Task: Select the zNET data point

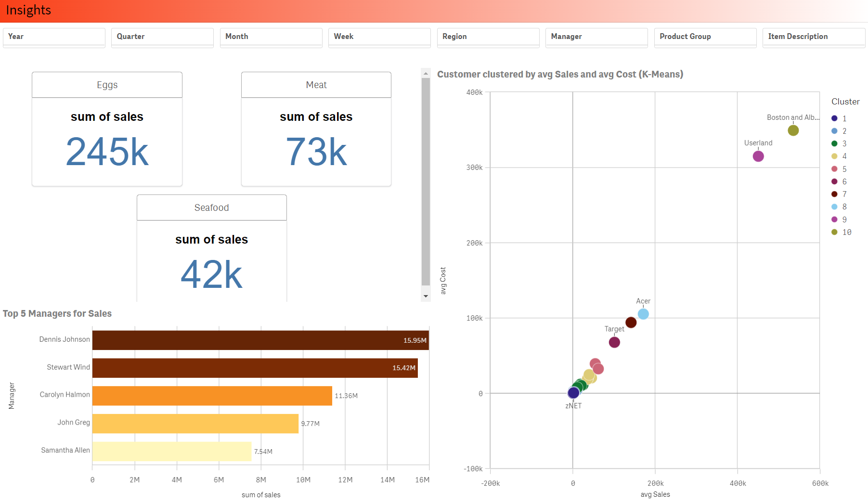Action: [572, 392]
